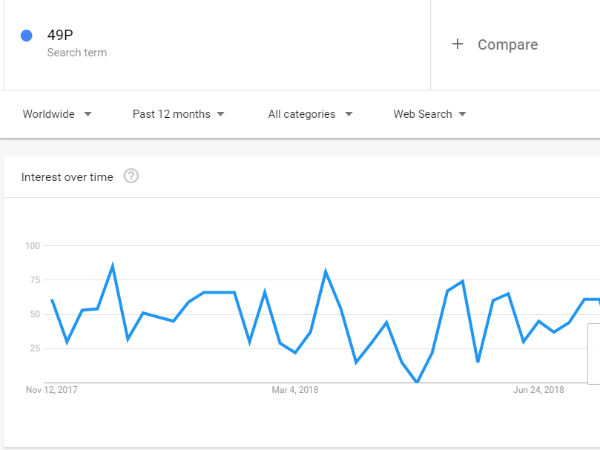
Task: Click the 25 value on the y-axis
Action: (33, 348)
